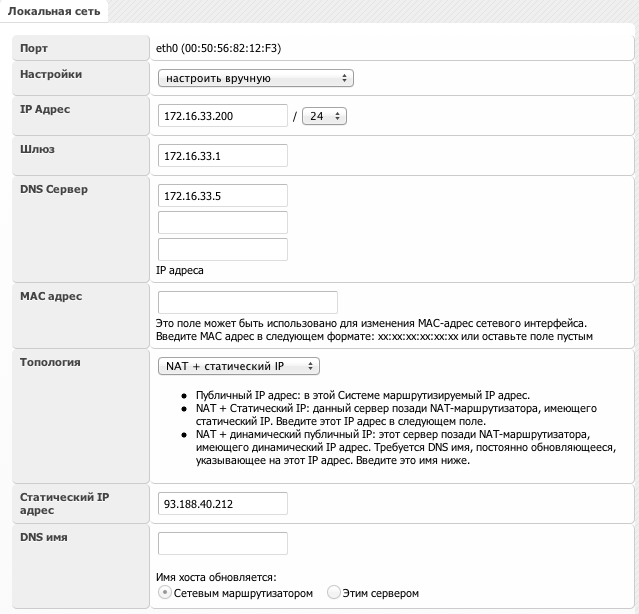Open the subnet mask dropdown showing 24
The height and width of the screenshot is (614, 639).
coord(324,116)
